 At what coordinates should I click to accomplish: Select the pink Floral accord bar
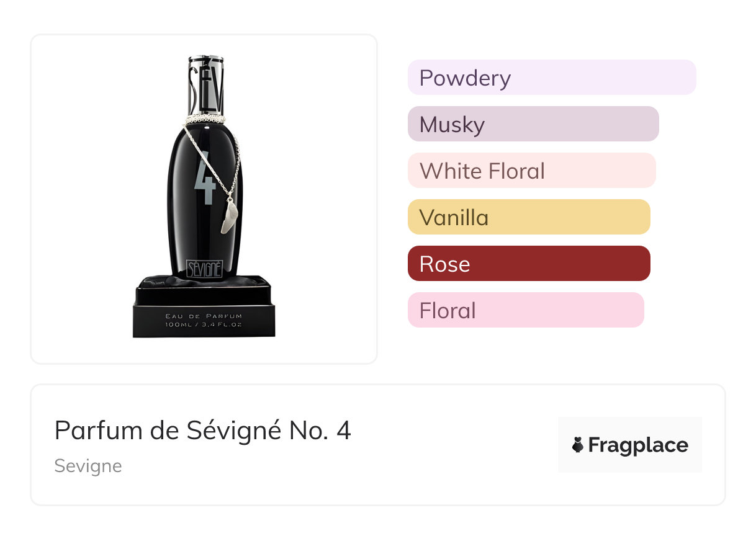pyautogui.click(x=526, y=310)
